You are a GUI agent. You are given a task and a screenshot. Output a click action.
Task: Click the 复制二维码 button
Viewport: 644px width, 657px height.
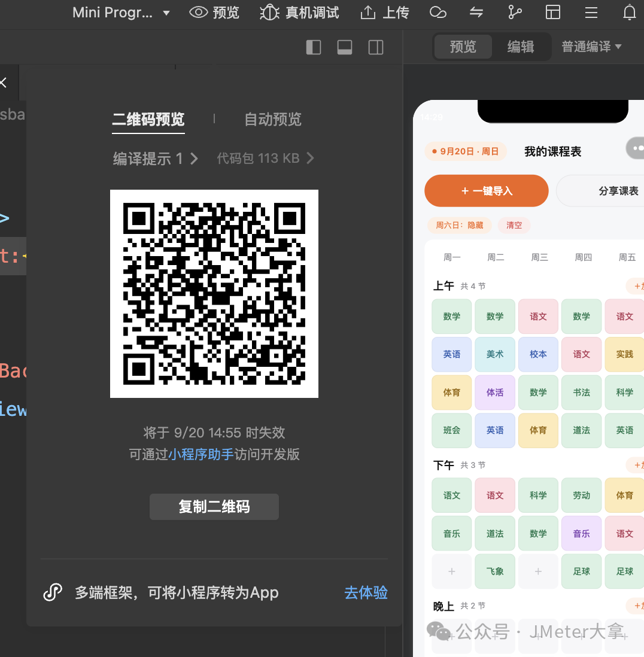click(214, 507)
